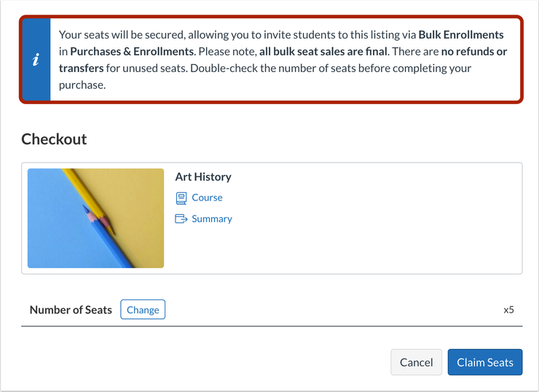Click the Course book icon
This screenshot has height=392, width=539.
pyautogui.click(x=181, y=198)
